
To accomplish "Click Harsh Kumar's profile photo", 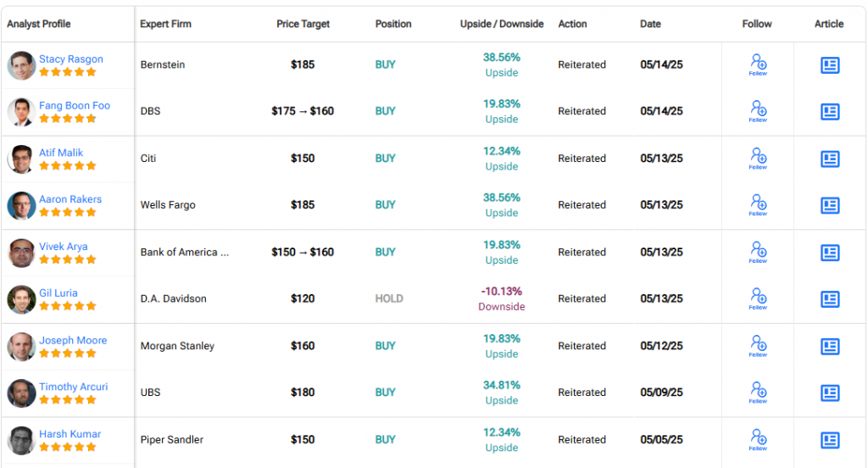I will tap(21, 440).
